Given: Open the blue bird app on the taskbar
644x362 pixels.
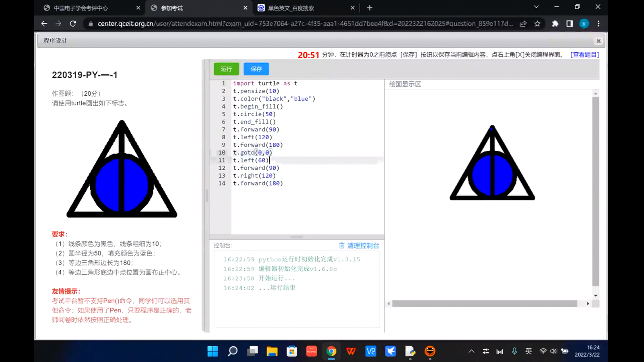Looking at the screenshot, I should tap(390, 351).
